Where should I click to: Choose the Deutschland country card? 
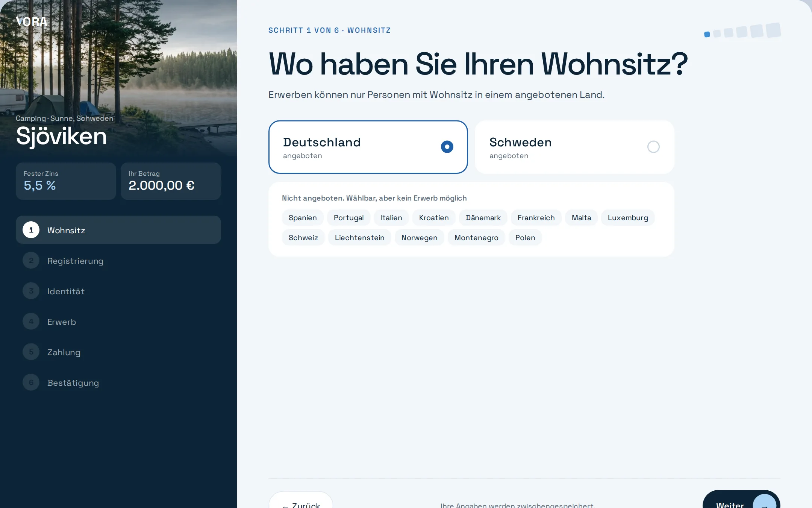coord(368,147)
